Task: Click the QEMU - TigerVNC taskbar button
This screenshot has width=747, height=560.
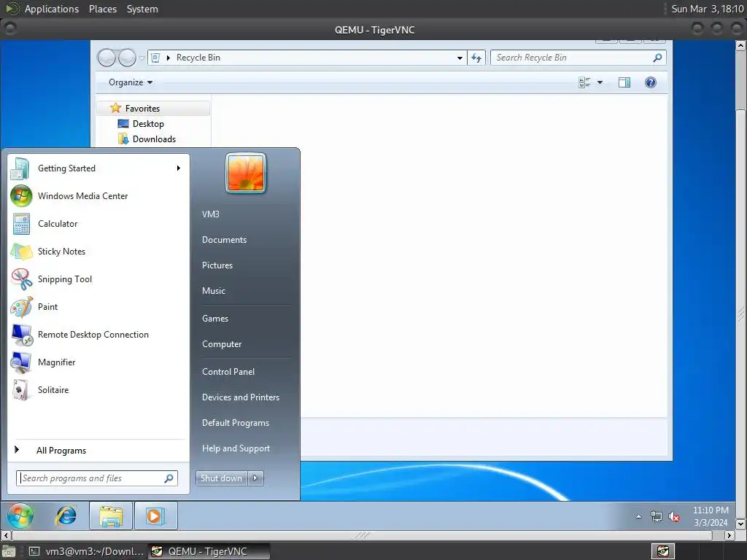Action: (208, 551)
